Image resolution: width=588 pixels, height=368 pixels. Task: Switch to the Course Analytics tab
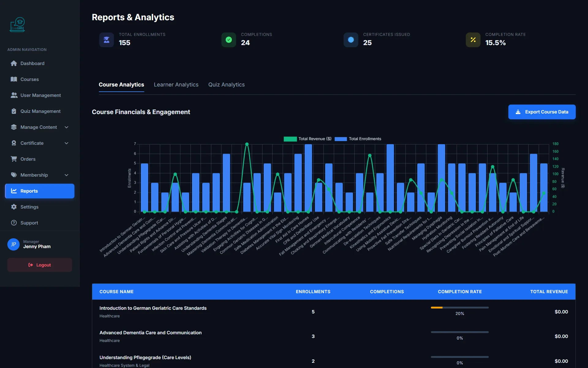(121, 85)
